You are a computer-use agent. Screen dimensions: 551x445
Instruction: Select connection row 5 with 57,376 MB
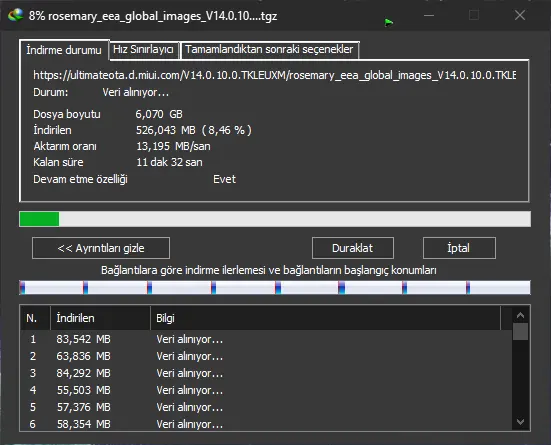[x=266, y=407]
